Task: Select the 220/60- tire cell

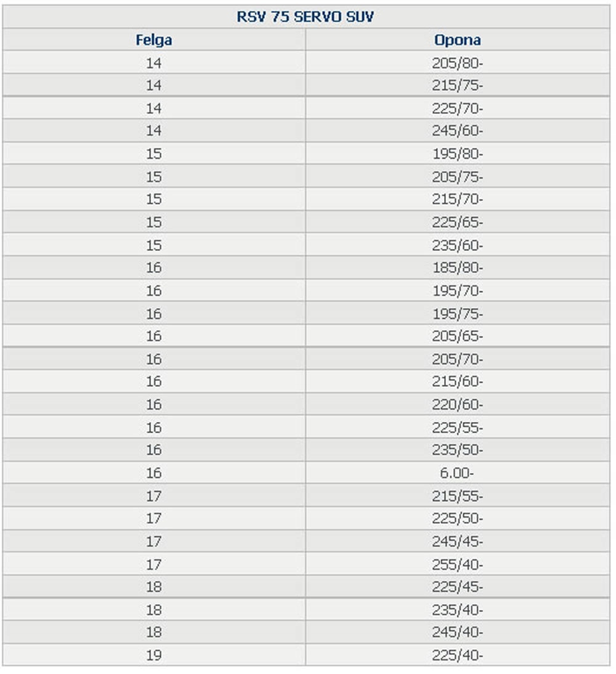Action: 457,405
